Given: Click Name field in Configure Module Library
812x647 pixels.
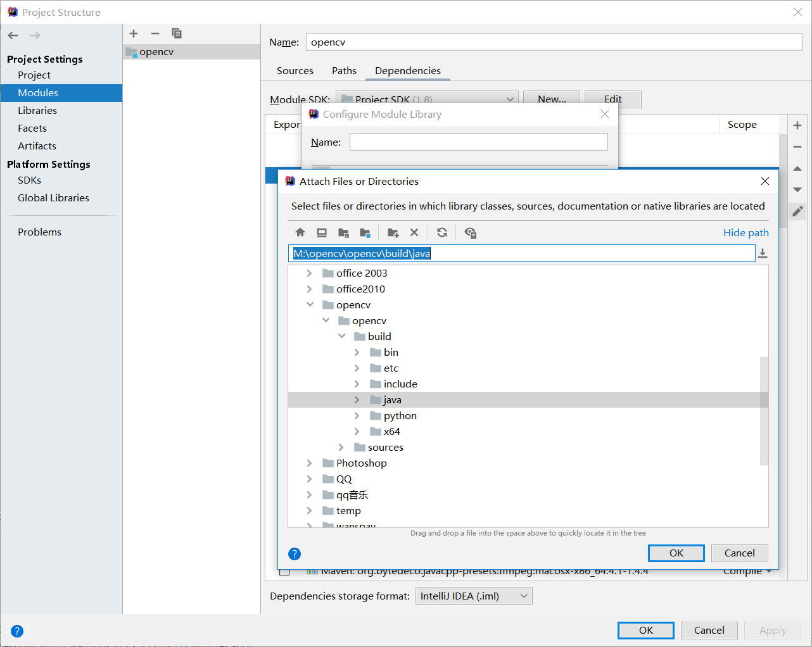Looking at the screenshot, I should pyautogui.click(x=479, y=142).
